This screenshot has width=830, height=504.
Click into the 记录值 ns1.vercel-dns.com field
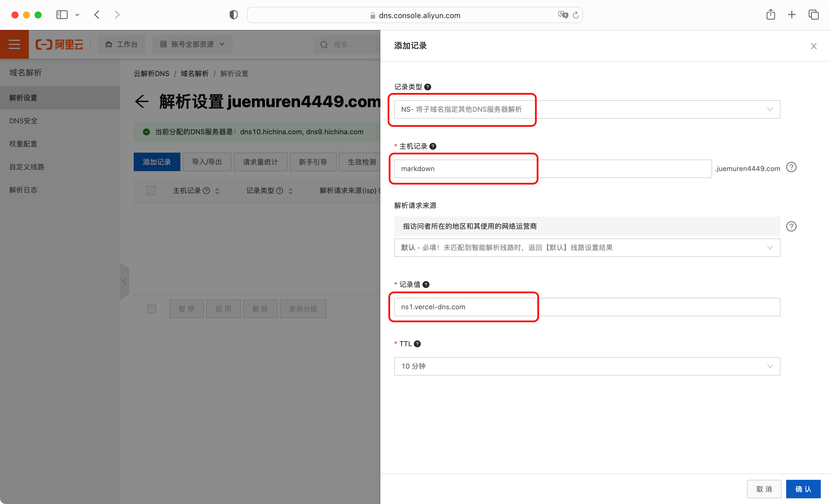tap(586, 307)
